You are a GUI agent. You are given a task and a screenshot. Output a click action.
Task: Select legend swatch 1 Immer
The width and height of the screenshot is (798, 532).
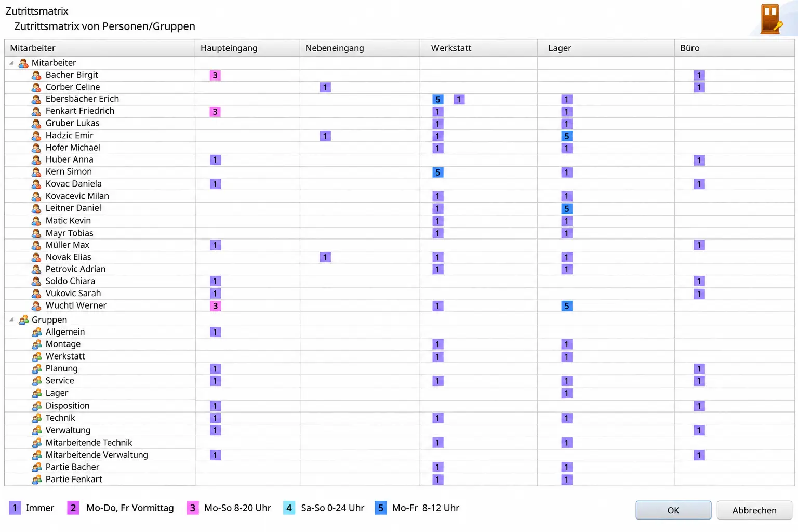tap(15, 508)
